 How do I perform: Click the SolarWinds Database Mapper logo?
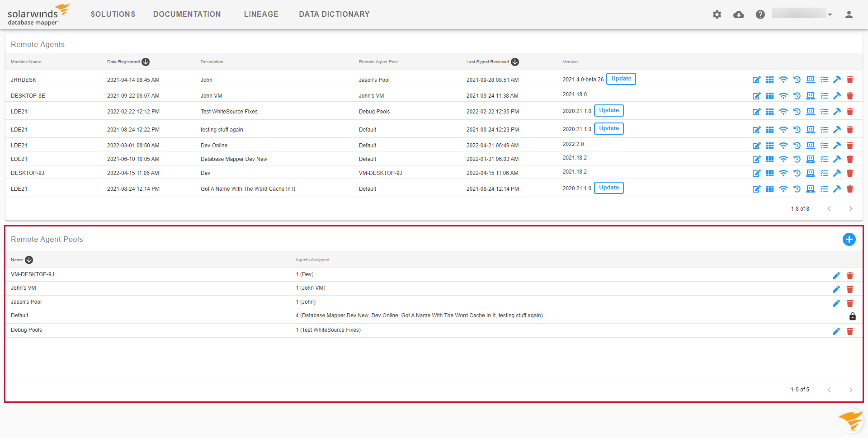[38, 14]
